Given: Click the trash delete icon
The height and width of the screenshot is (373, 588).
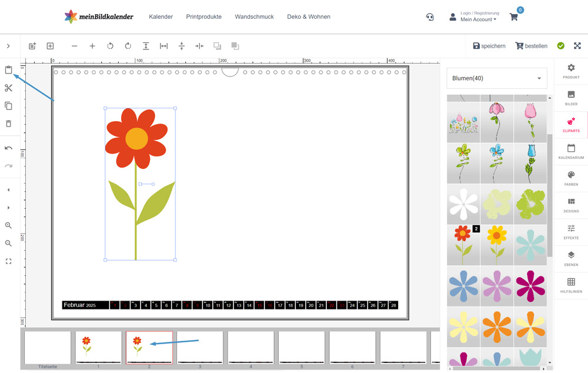Looking at the screenshot, I should coord(8,124).
